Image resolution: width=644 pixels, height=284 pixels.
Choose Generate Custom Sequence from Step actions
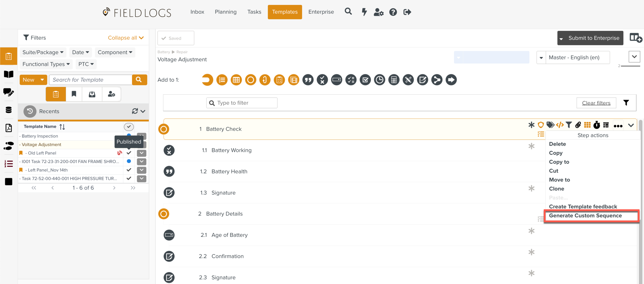tap(585, 216)
